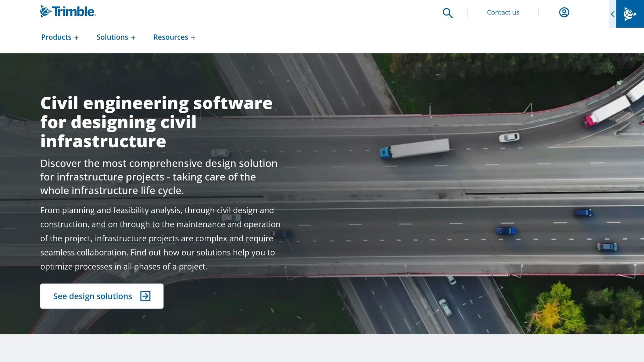Click the plus icon beside Solutions

[133, 38]
